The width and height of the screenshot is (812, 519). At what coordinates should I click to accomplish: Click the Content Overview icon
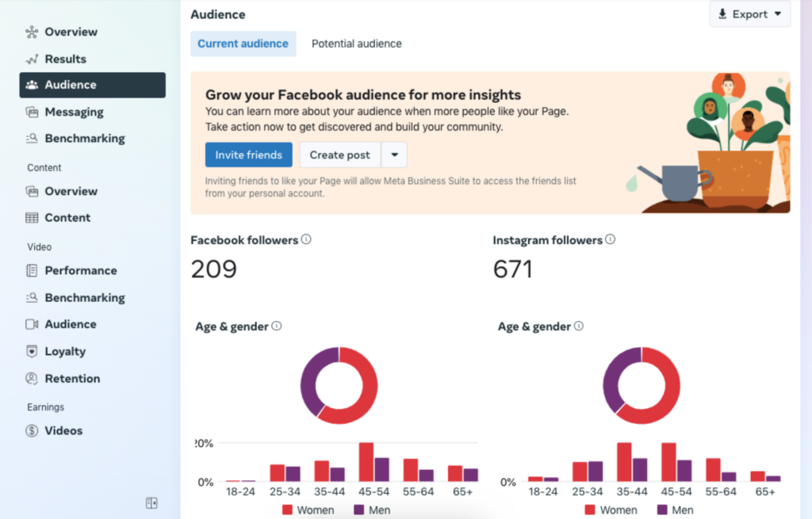31,191
